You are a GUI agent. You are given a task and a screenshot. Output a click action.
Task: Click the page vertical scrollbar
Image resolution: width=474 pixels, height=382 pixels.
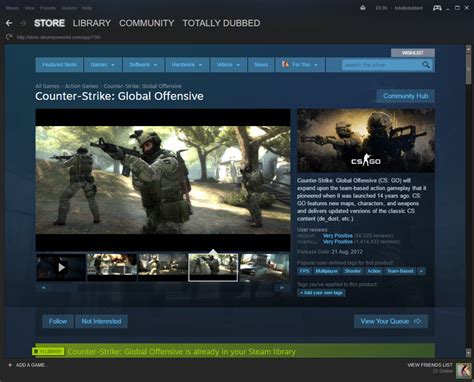468,200
